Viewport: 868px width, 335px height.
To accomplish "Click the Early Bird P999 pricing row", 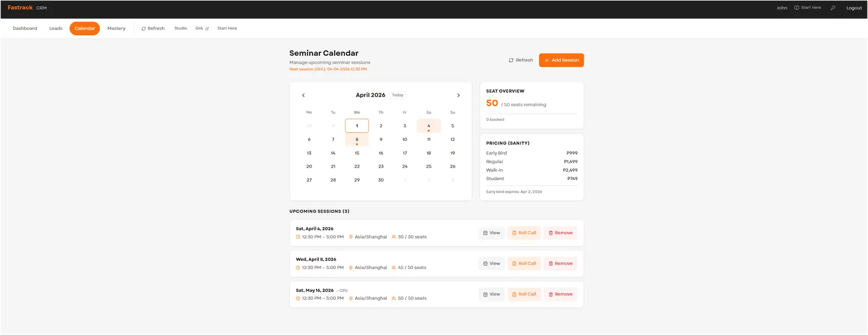I will coord(532,153).
